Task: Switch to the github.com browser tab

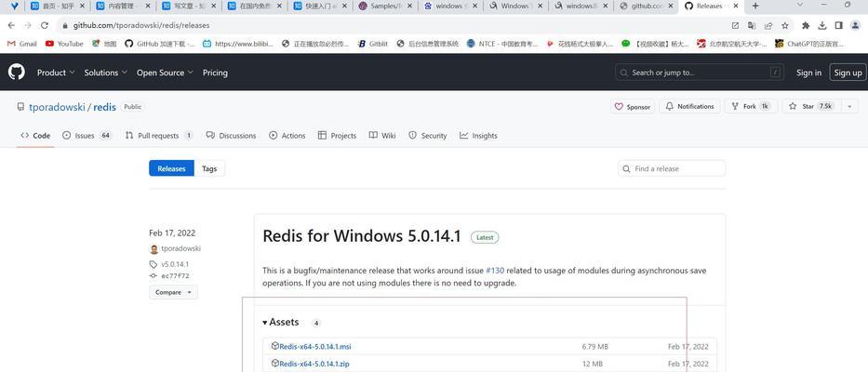Action: coord(646,7)
